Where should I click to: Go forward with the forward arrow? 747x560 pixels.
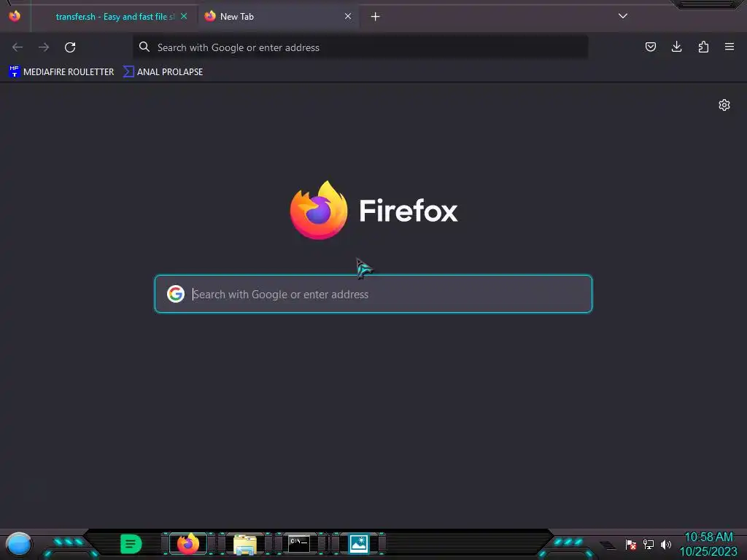(44, 47)
